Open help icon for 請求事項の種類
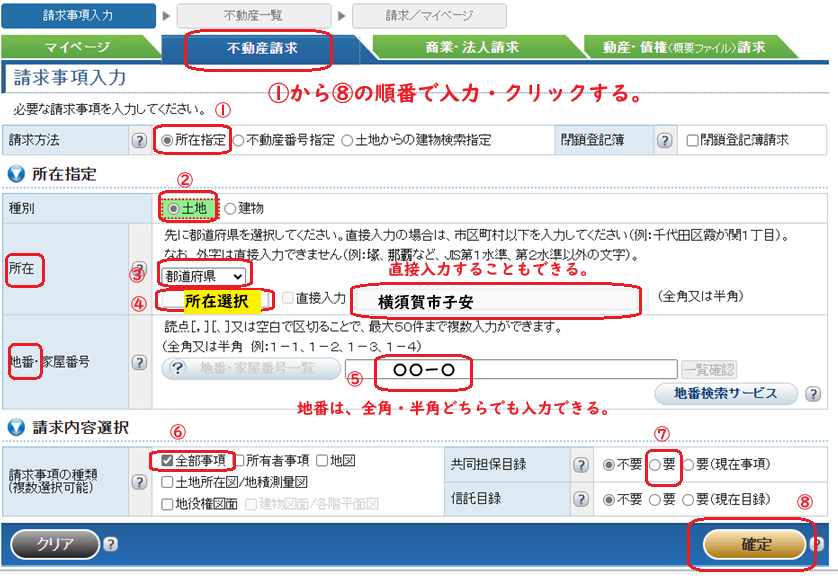The image size is (838, 579). click(139, 482)
